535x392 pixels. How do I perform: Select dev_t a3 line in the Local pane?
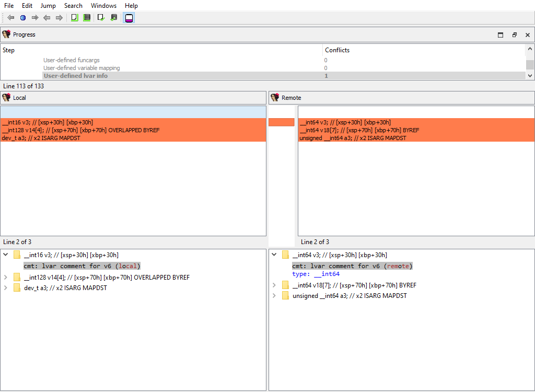tap(41, 138)
